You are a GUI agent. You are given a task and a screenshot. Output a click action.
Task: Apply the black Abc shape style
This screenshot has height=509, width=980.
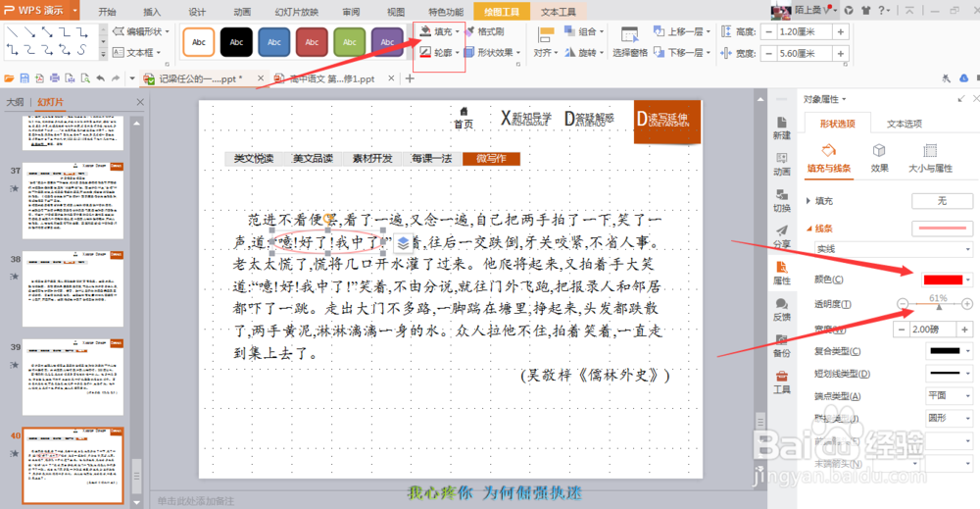[x=236, y=42]
